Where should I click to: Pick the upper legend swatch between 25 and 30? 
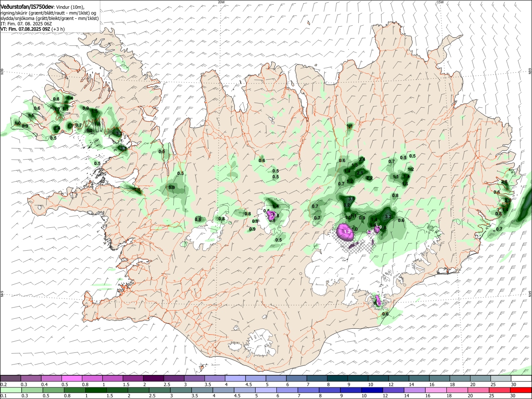click(x=500, y=379)
